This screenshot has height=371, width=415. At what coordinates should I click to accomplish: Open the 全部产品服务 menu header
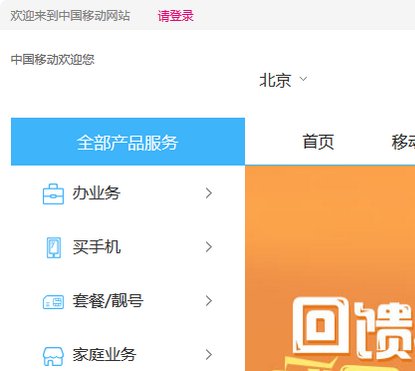(x=128, y=141)
